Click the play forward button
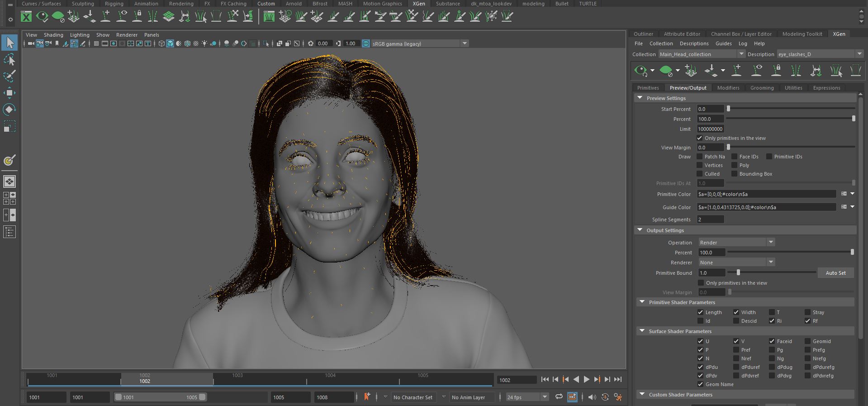Image resolution: width=868 pixels, height=406 pixels. (587, 379)
